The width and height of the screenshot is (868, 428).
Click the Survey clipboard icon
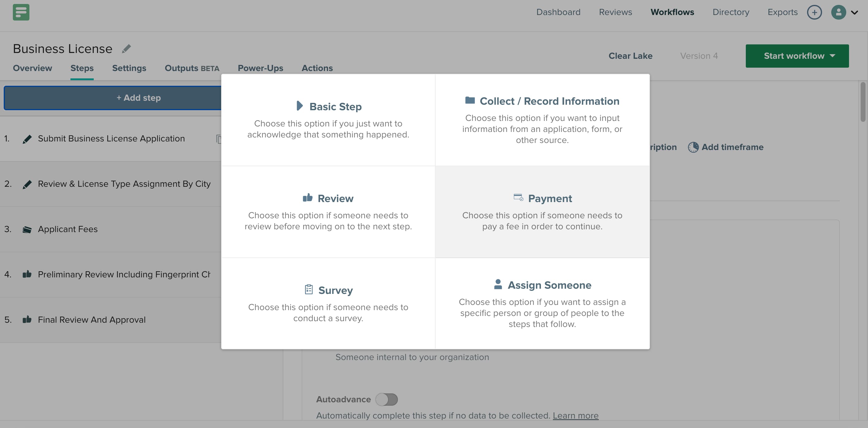point(309,290)
